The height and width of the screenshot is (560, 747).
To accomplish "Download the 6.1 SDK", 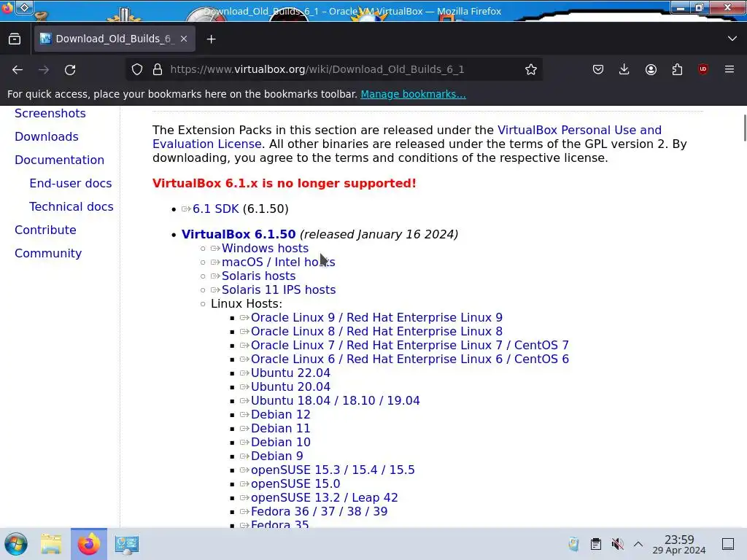I will coord(215,209).
